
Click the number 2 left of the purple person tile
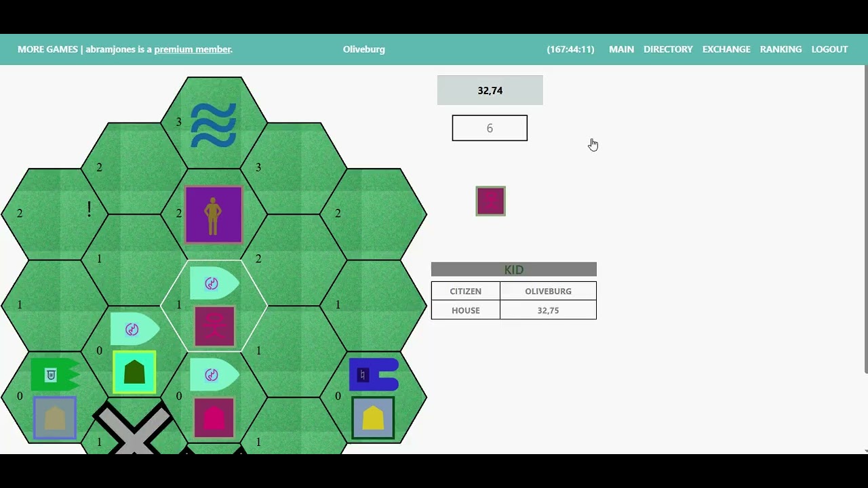[x=179, y=213]
